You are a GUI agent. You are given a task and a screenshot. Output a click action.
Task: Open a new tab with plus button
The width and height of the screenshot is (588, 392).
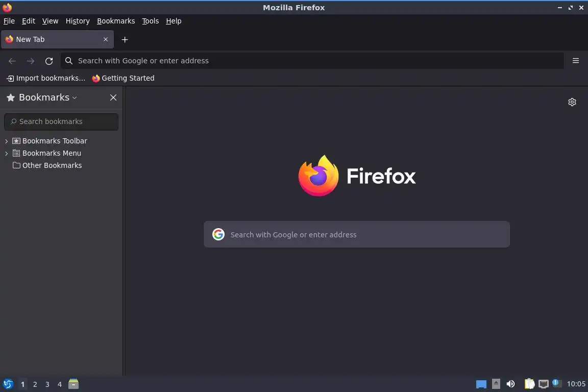125,39
